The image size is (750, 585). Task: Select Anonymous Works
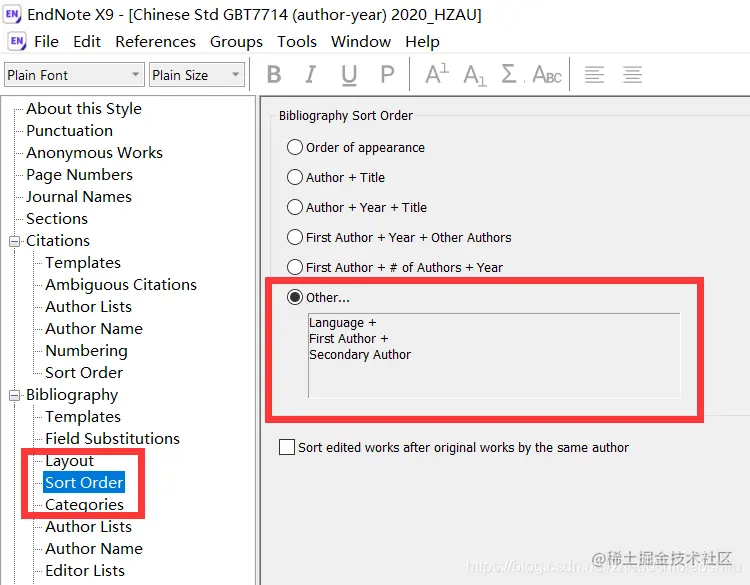tap(94, 153)
